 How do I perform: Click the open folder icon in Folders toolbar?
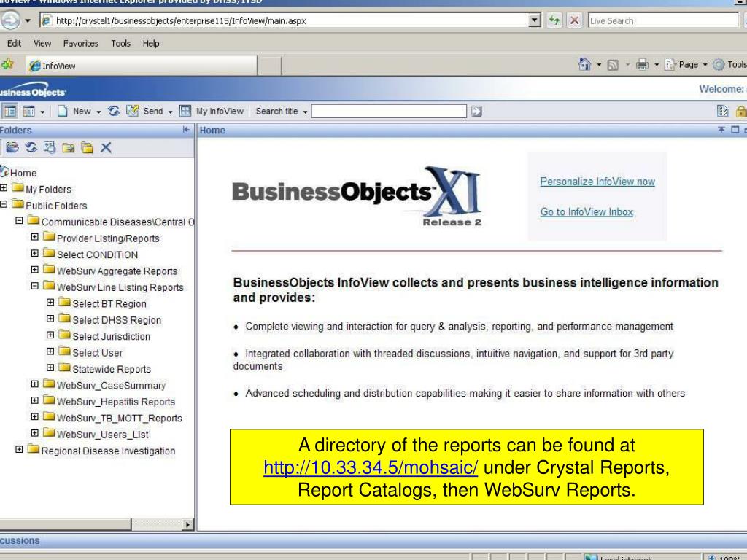click(12, 147)
